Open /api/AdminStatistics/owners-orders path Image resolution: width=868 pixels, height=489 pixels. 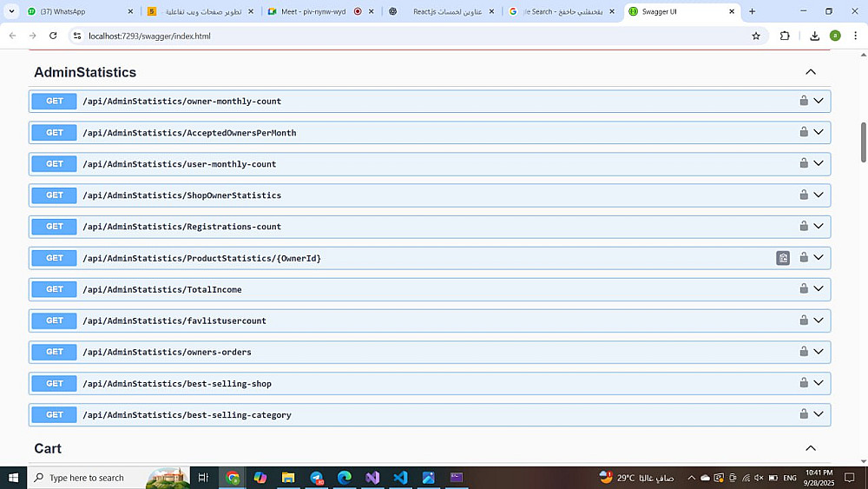coord(167,352)
